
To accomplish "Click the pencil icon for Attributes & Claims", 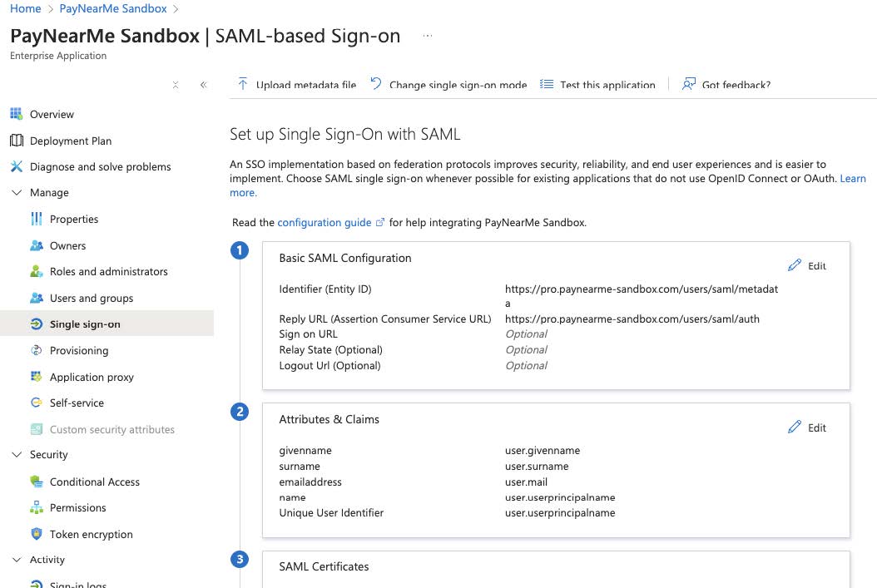I will point(795,427).
